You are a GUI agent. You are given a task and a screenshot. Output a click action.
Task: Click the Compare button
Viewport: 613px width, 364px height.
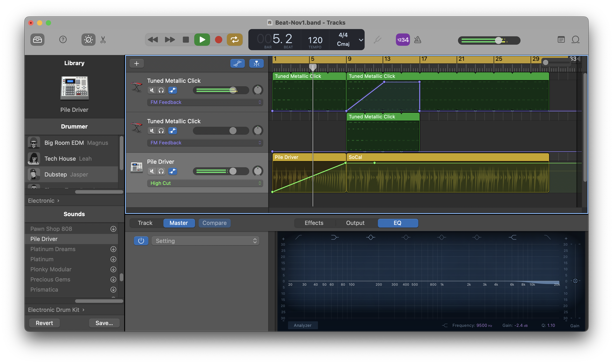214,223
